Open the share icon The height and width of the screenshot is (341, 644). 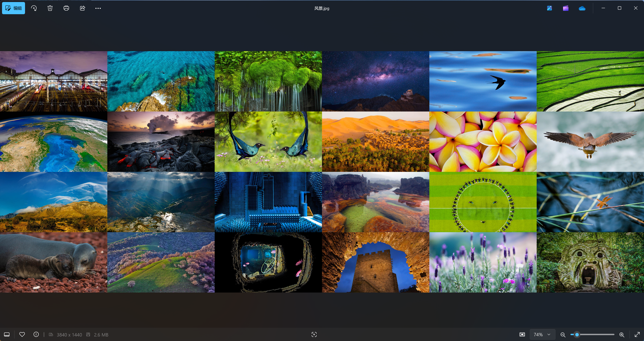83,8
